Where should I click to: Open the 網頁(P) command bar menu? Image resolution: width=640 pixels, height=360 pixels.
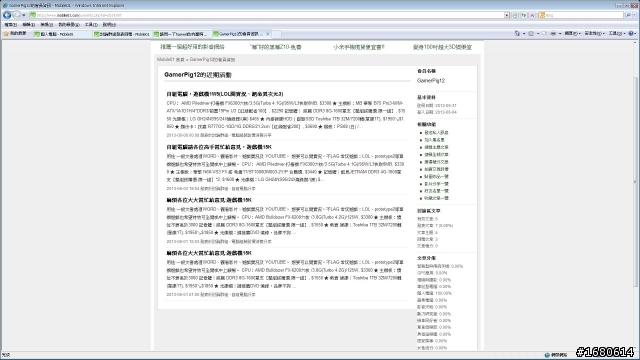coord(573,33)
